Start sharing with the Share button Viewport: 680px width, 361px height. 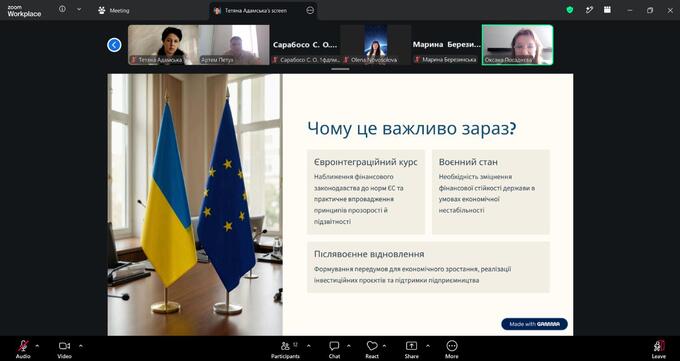[x=411, y=349]
